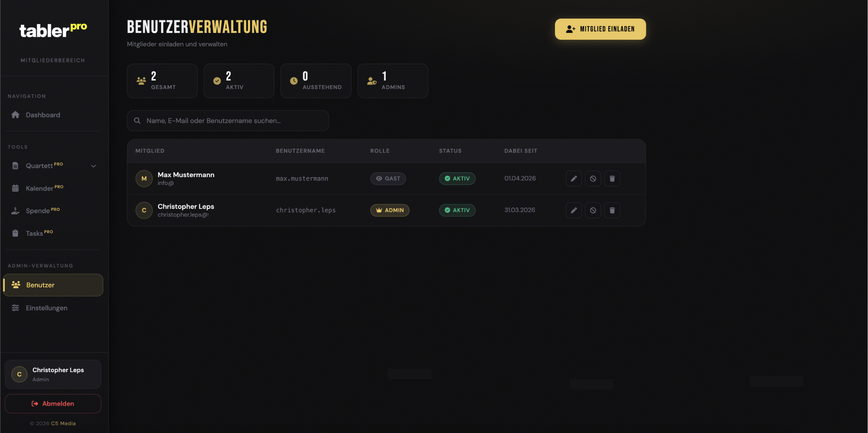Click the tabler pro logo
Screen dimensions: 868x433
tap(53, 30)
